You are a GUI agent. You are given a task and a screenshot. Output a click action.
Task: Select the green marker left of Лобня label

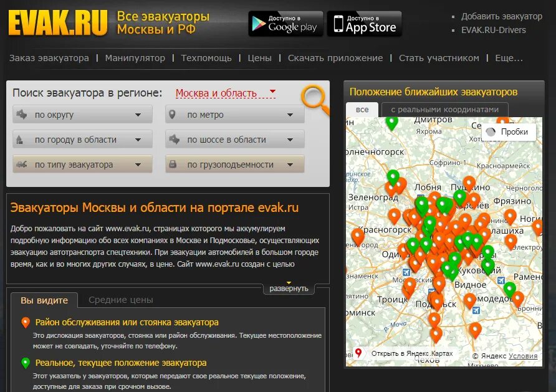[393, 178]
